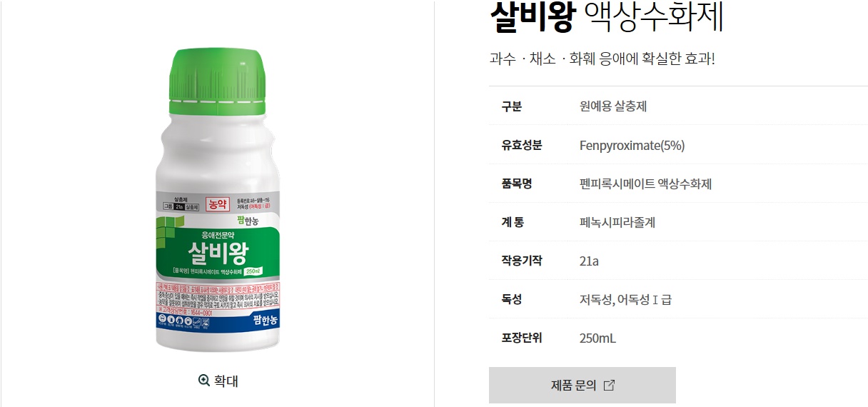Click the 살비왕 bottle product image
Image resolution: width=868 pixels, height=407 pixels.
(217, 199)
